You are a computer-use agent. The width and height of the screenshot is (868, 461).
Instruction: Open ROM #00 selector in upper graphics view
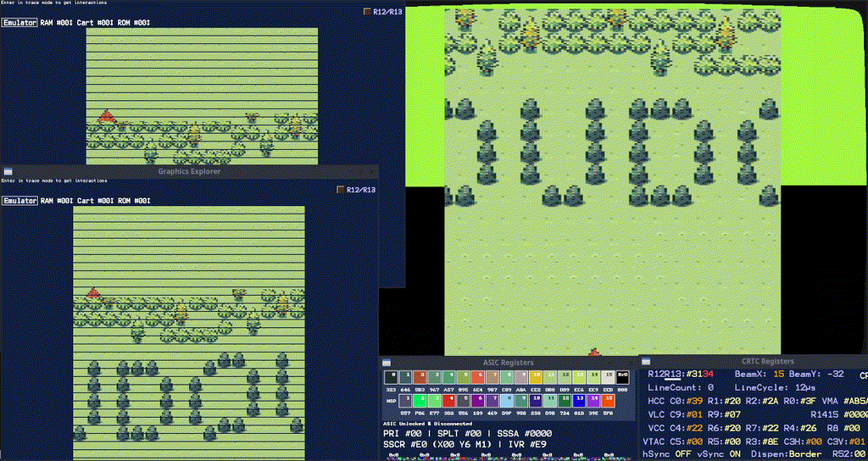click(134, 22)
